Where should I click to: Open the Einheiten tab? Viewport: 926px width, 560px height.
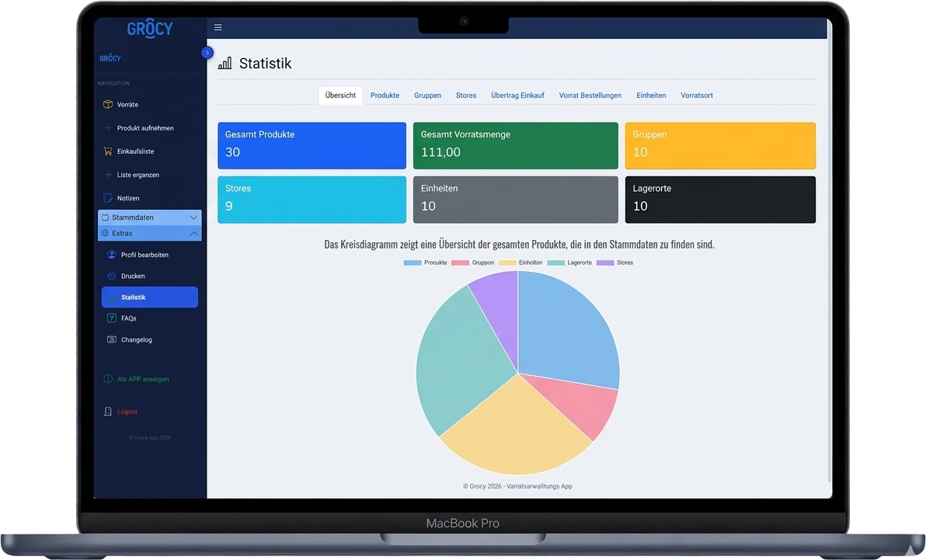pos(652,95)
